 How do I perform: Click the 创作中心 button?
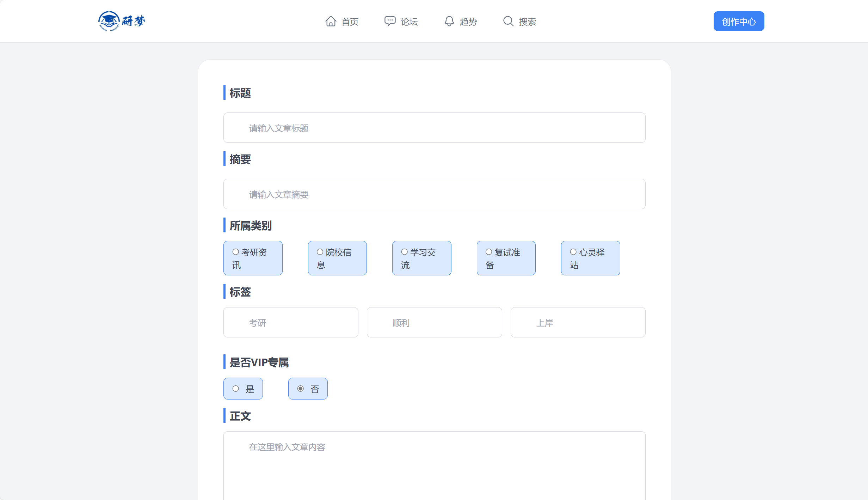click(x=738, y=21)
